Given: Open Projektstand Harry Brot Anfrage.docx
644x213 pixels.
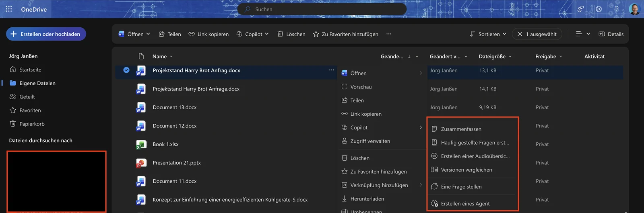Looking at the screenshot, I should tap(196, 89).
